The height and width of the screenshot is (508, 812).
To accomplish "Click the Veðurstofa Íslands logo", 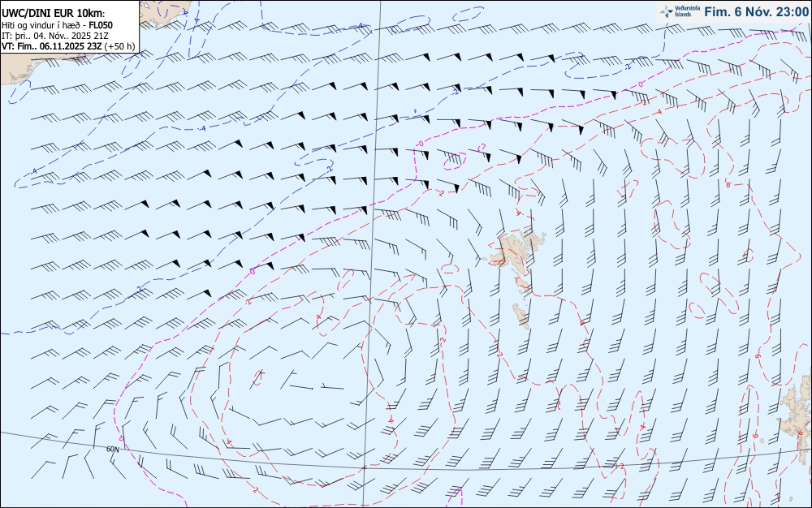I will [x=680, y=11].
